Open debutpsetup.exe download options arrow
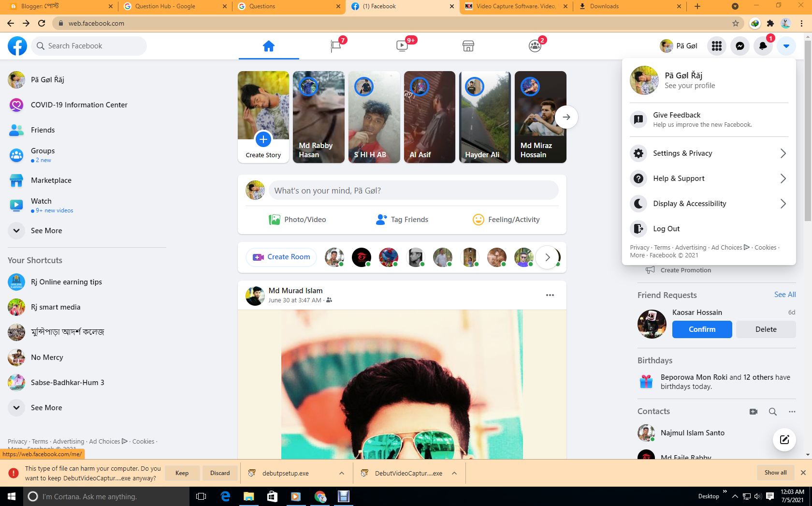The width and height of the screenshot is (812, 506). point(342,473)
